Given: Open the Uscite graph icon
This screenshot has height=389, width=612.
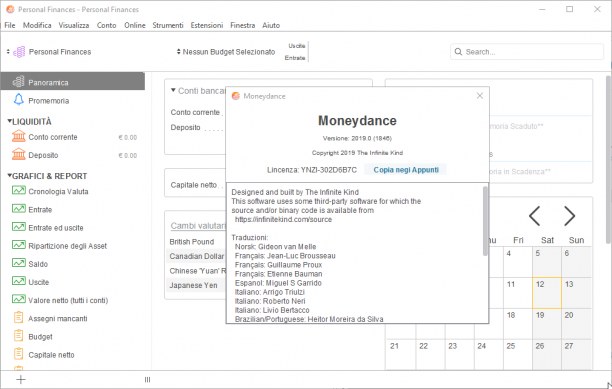Looking at the screenshot, I should click(x=18, y=281).
